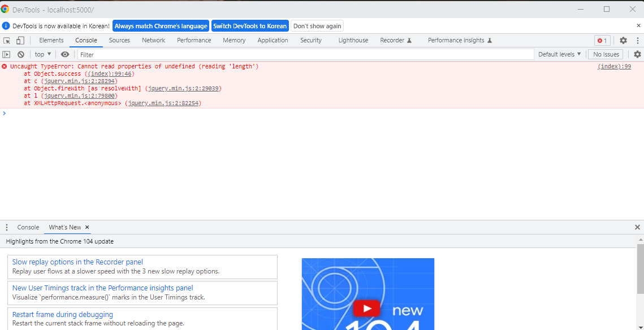Select the Console tab in main toolbar
The image size is (644, 330).
87,40
